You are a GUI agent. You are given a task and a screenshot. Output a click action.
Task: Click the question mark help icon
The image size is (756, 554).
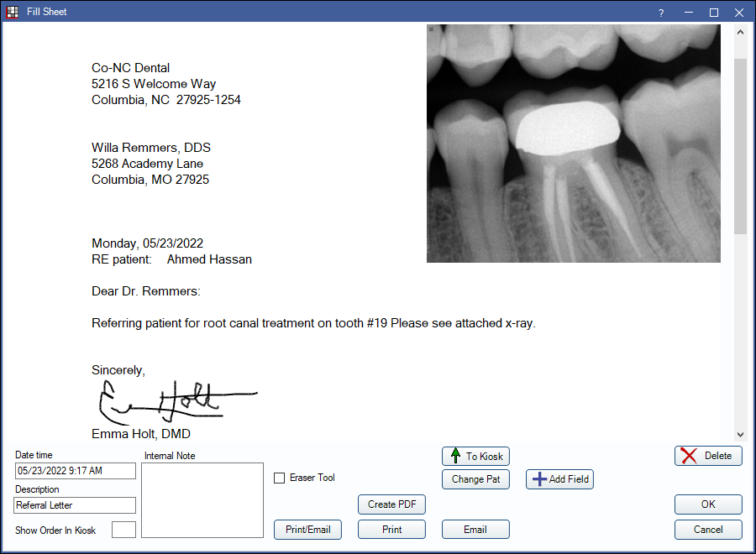pyautogui.click(x=661, y=13)
